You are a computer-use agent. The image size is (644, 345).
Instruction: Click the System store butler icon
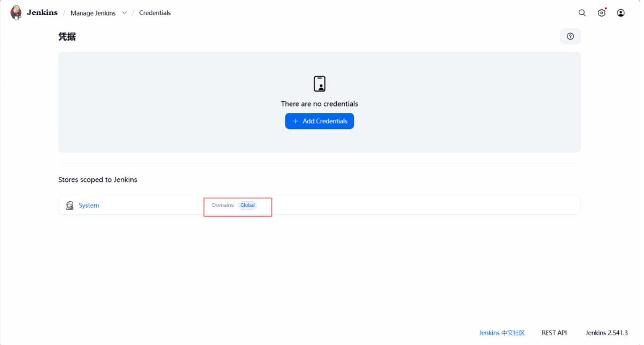69,205
